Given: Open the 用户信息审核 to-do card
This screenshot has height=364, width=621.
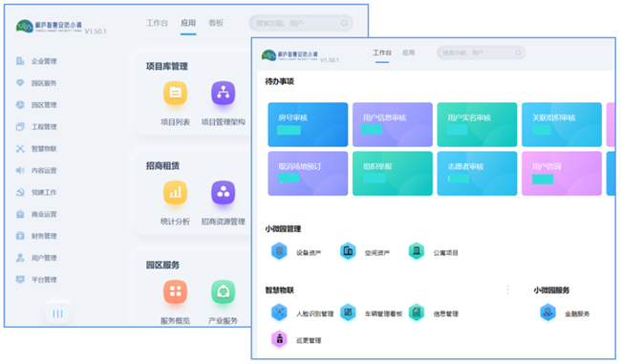Looking at the screenshot, I should point(393,124).
